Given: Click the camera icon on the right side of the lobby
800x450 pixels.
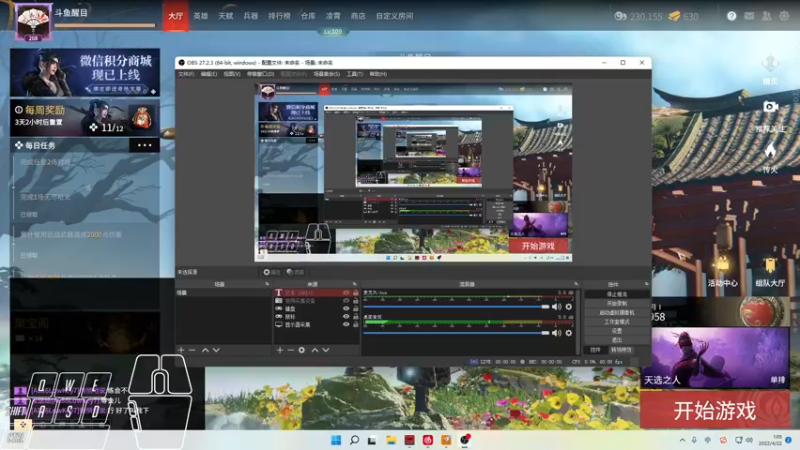Looking at the screenshot, I should [770, 106].
